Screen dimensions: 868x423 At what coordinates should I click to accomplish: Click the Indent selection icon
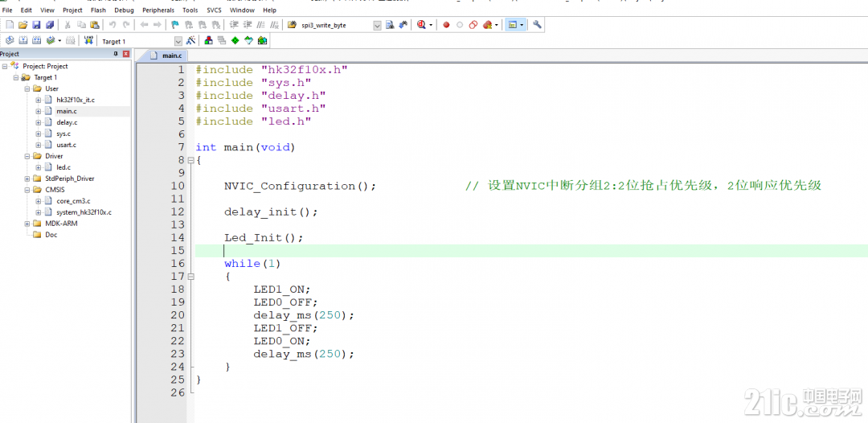(234, 25)
